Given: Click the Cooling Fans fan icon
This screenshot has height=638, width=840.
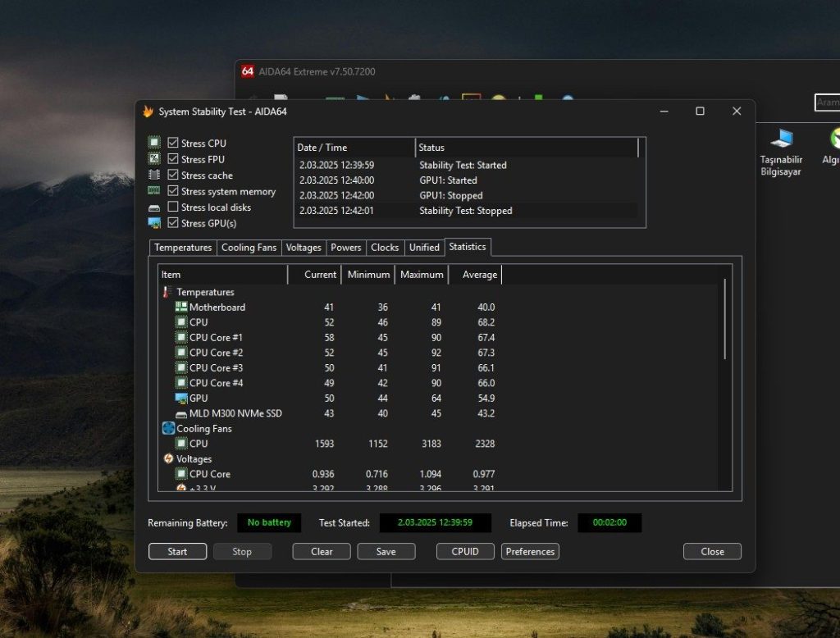Looking at the screenshot, I should click(x=168, y=429).
